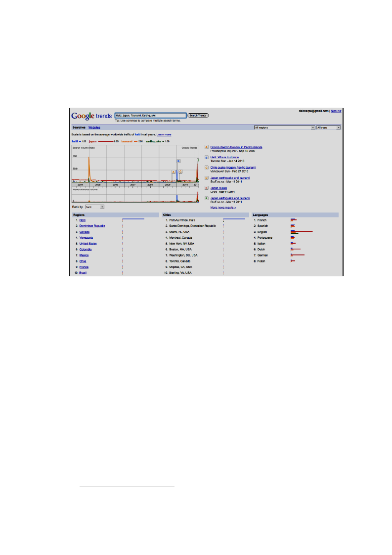Open Scores dead in tsunami in Pacific islands
The width and height of the screenshot is (392, 555).
[x=236, y=147]
